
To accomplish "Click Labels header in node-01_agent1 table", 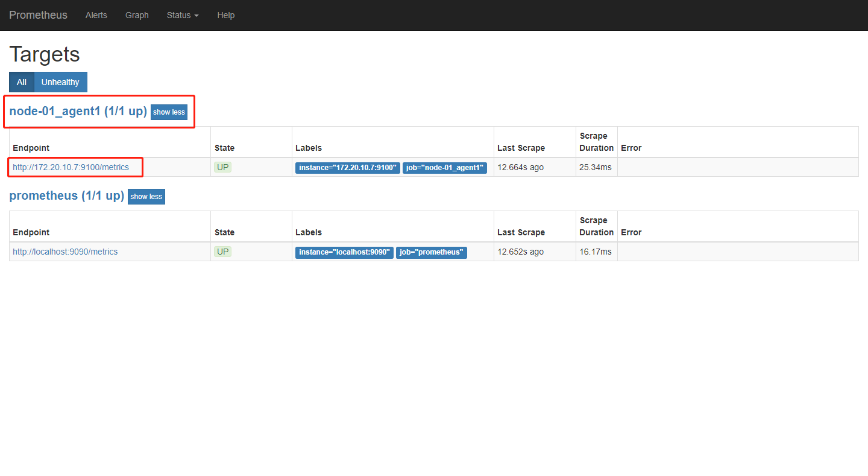I will pyautogui.click(x=309, y=148).
